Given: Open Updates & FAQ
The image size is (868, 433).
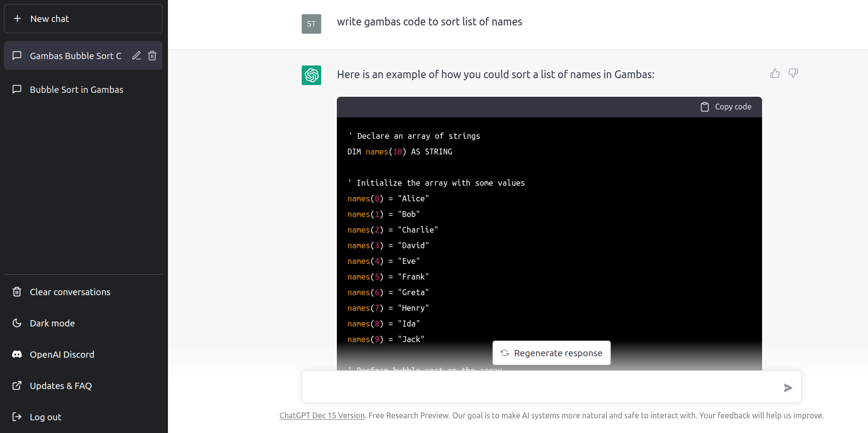Looking at the screenshot, I should [x=61, y=386].
